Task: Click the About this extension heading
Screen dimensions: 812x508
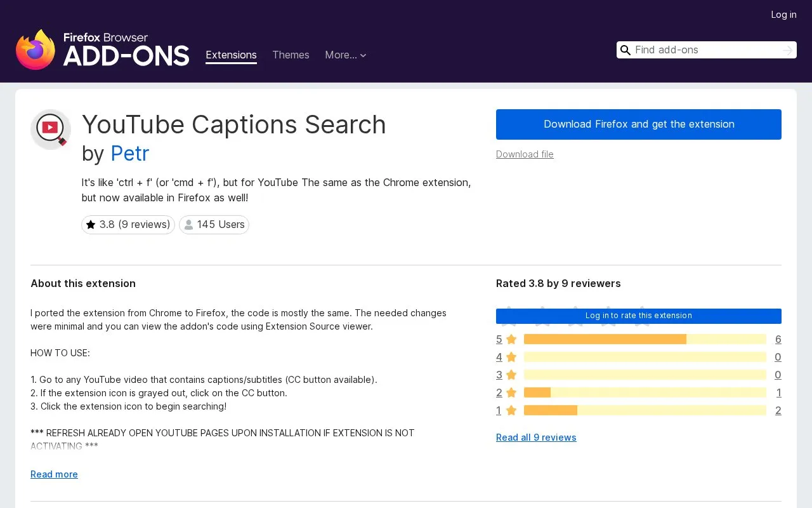Action: (83, 284)
